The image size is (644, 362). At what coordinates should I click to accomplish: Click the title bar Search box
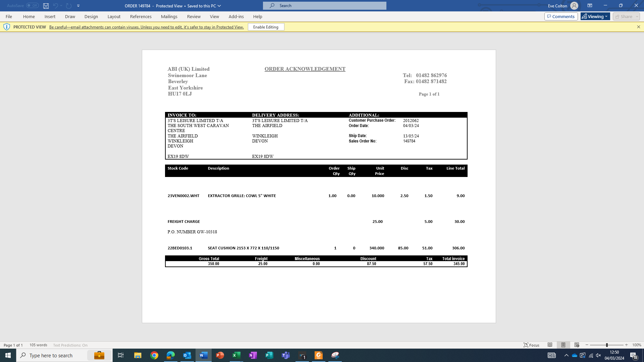coord(324,6)
